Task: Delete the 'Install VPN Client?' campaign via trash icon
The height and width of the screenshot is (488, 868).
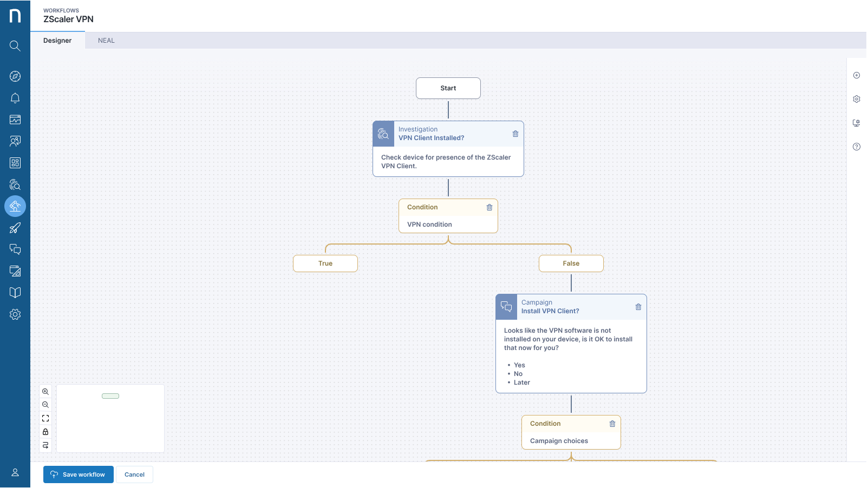Action: pyautogui.click(x=638, y=306)
